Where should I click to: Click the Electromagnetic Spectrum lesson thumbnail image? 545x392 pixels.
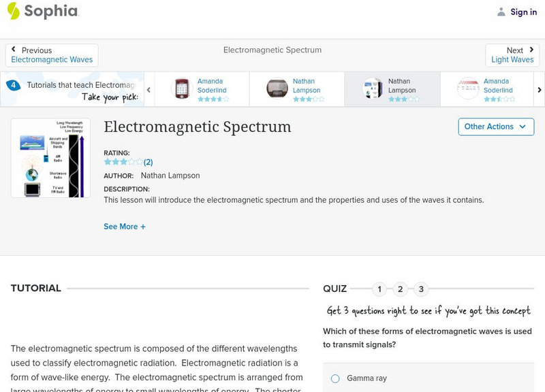(51, 158)
